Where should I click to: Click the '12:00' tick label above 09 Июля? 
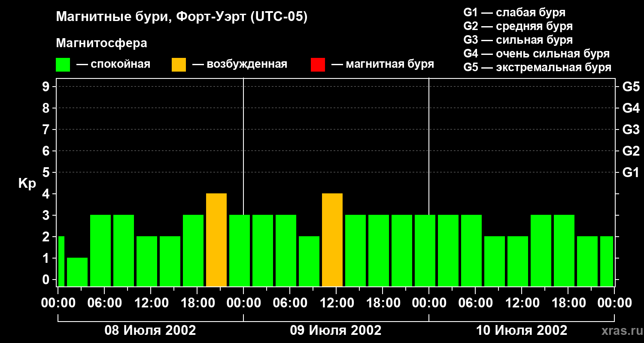coord(336,303)
